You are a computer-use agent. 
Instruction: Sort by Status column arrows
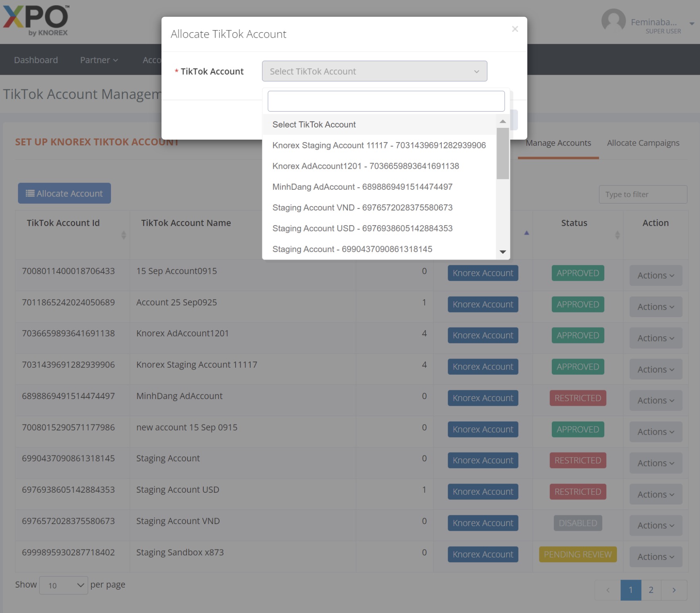(617, 235)
